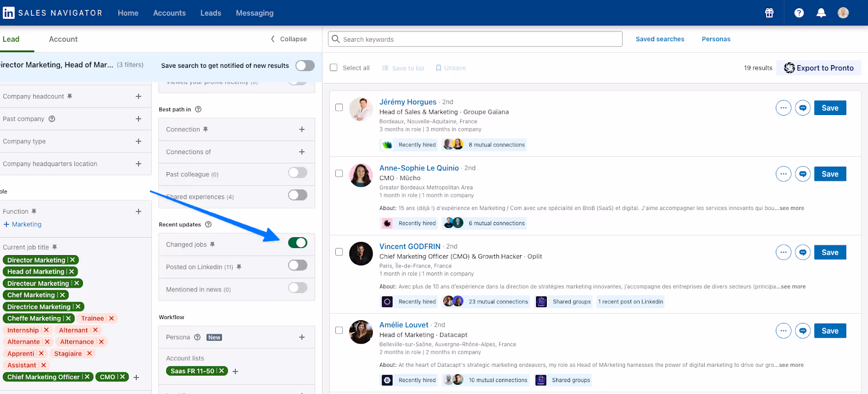Expand see more on Anne-Sophie's About
Viewport: 868px width, 394px height.
[792, 208]
